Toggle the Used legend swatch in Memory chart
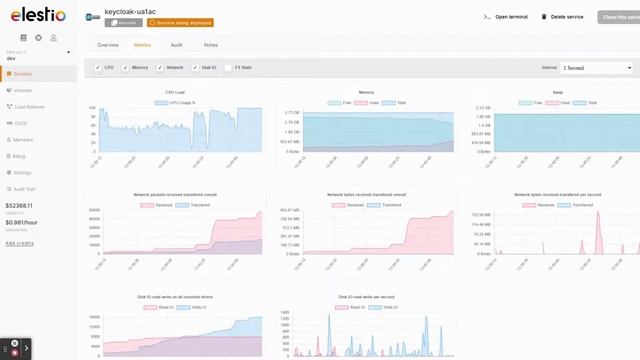The image size is (640, 360). (x=361, y=103)
